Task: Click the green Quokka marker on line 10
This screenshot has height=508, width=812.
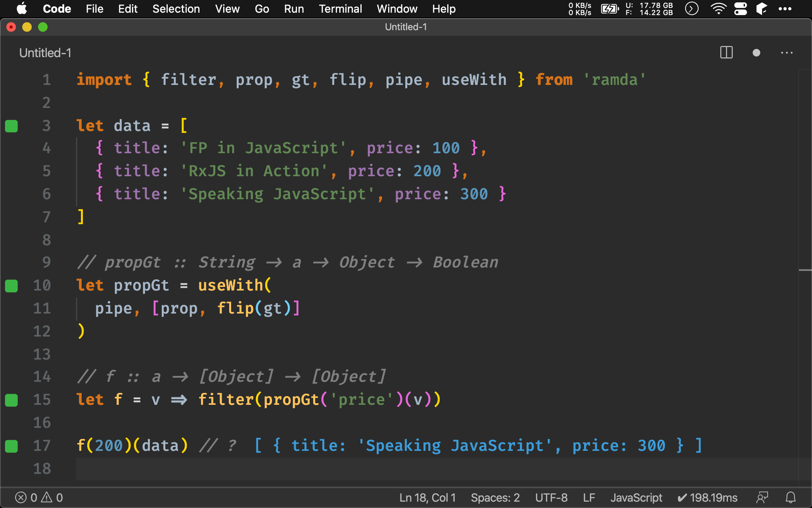Action: click(11, 286)
